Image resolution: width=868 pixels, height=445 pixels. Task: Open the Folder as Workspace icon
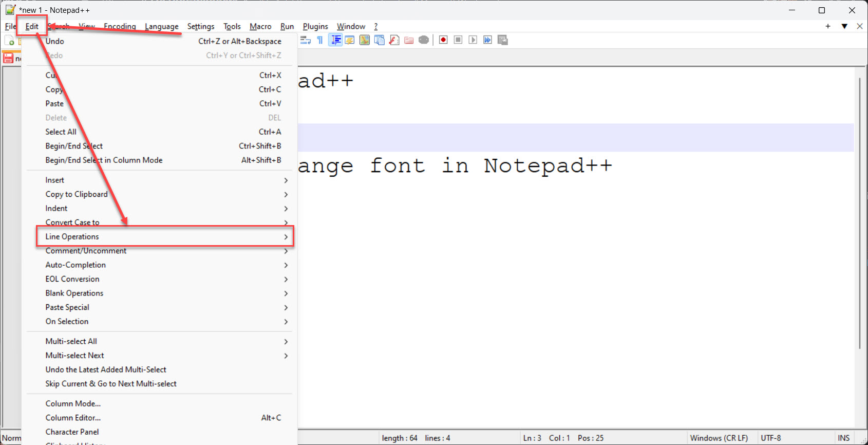[x=409, y=40]
